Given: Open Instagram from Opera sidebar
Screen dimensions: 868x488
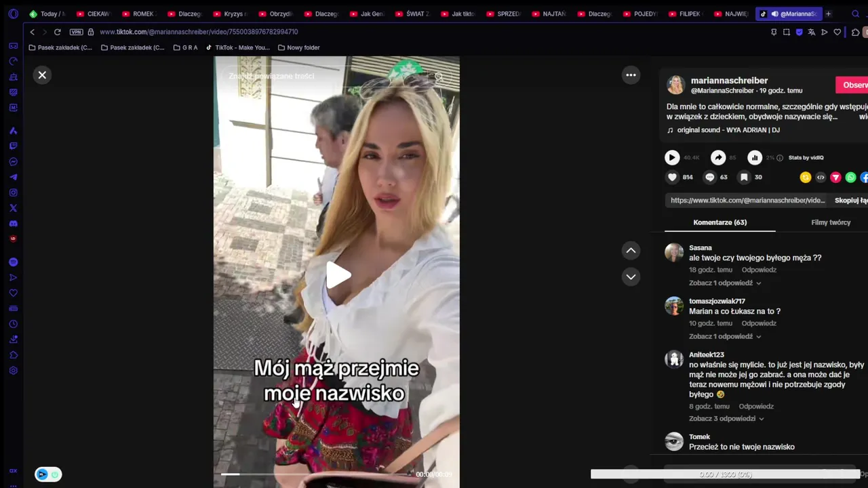Looking at the screenshot, I should [13, 192].
